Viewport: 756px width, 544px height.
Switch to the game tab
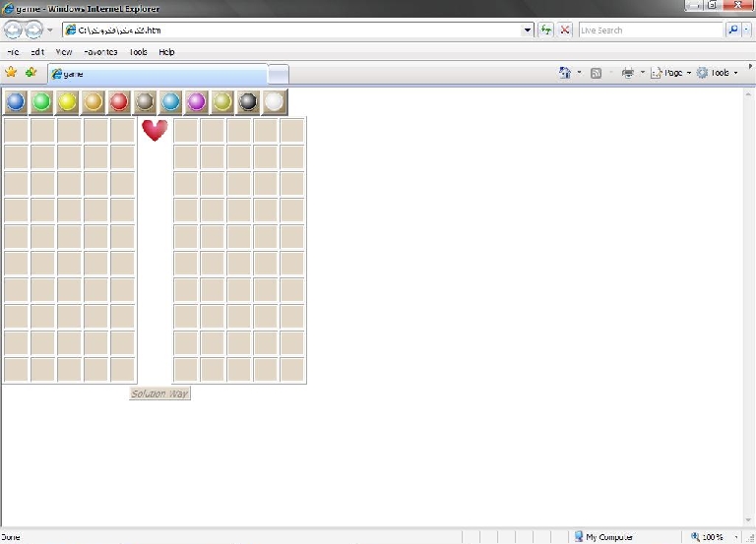click(x=157, y=74)
